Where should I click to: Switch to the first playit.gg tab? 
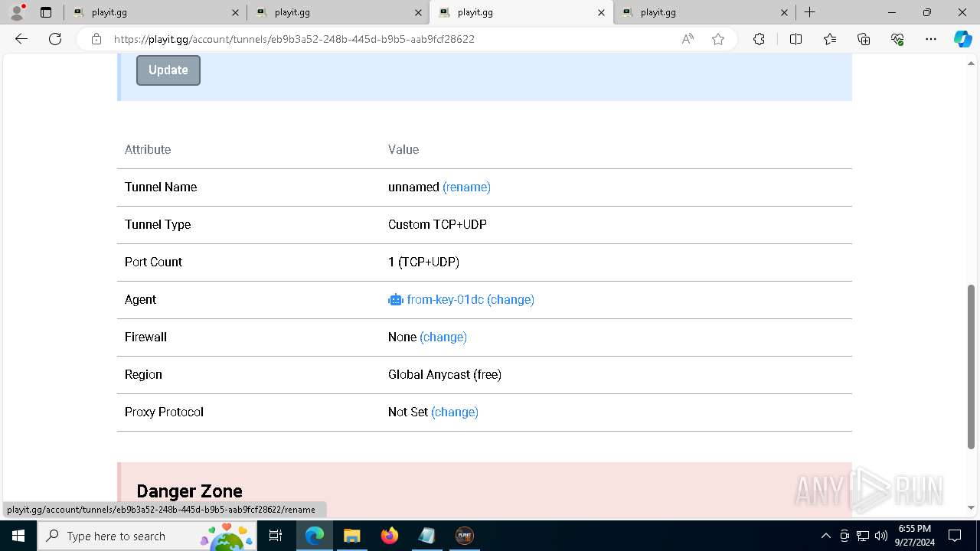pos(155,12)
